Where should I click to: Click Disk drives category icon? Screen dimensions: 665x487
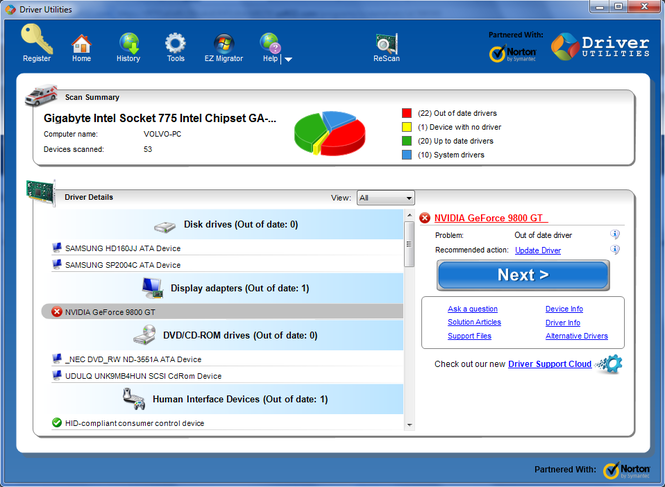pyautogui.click(x=165, y=227)
